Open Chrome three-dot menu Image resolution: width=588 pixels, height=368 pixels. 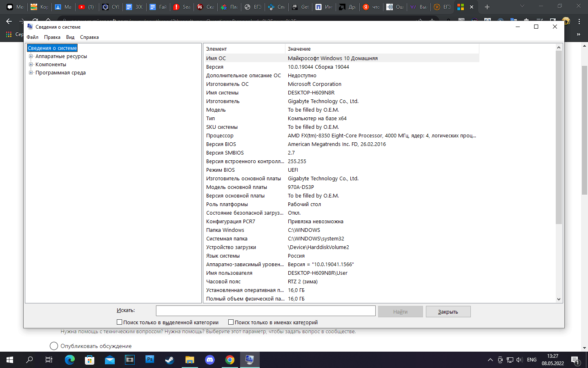click(x=579, y=21)
